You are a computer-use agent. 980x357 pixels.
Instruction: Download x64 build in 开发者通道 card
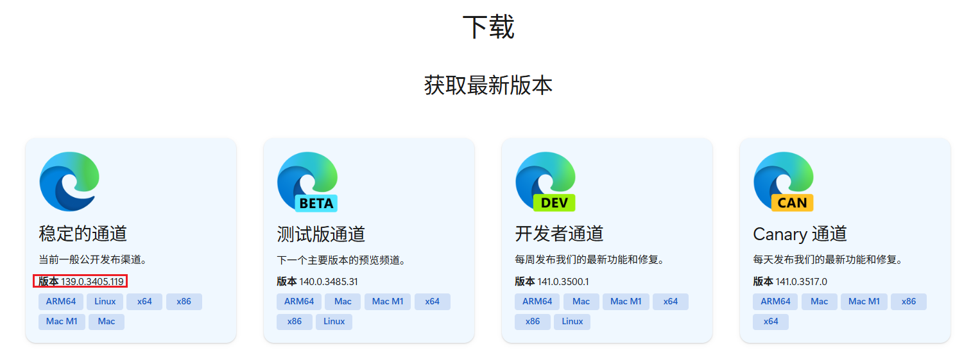[671, 302]
